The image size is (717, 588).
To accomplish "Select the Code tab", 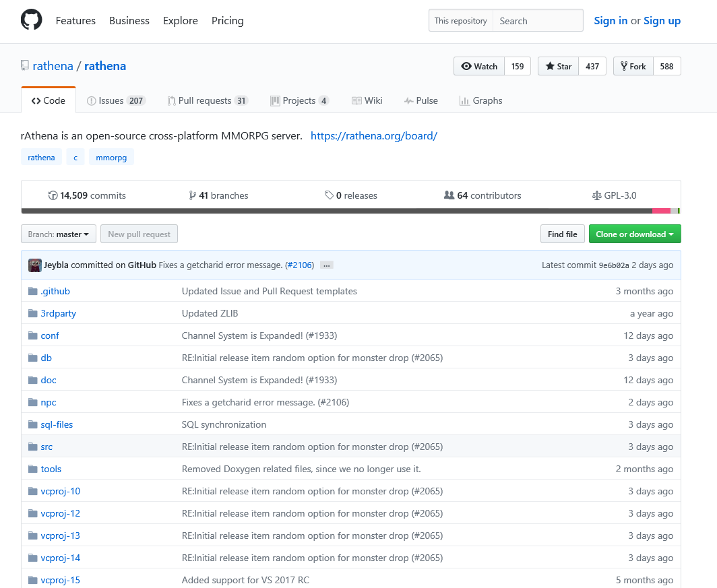I will coord(49,100).
